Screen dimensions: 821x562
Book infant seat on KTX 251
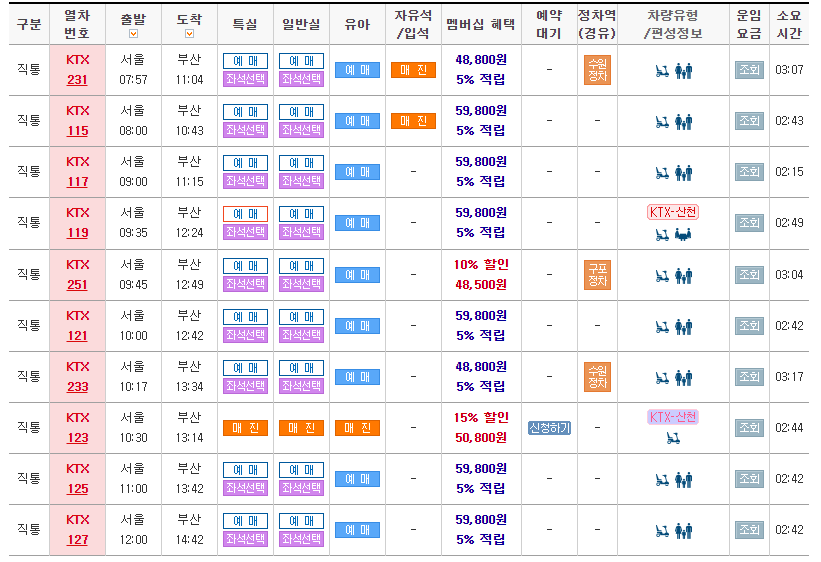click(358, 275)
